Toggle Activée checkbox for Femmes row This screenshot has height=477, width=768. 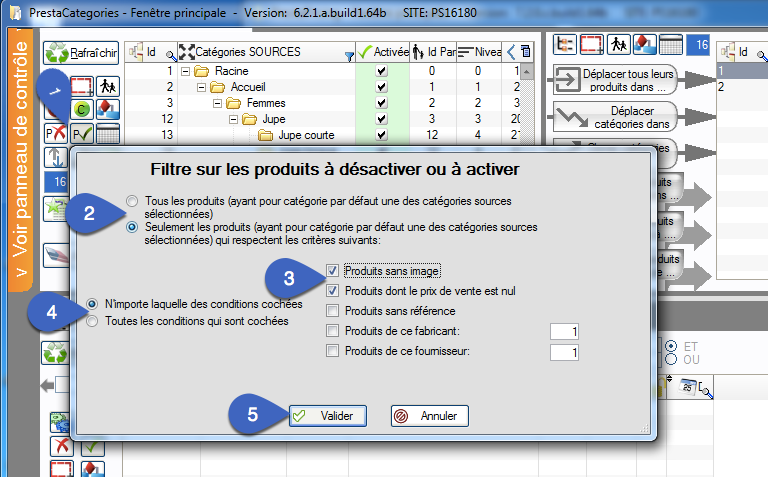point(382,103)
